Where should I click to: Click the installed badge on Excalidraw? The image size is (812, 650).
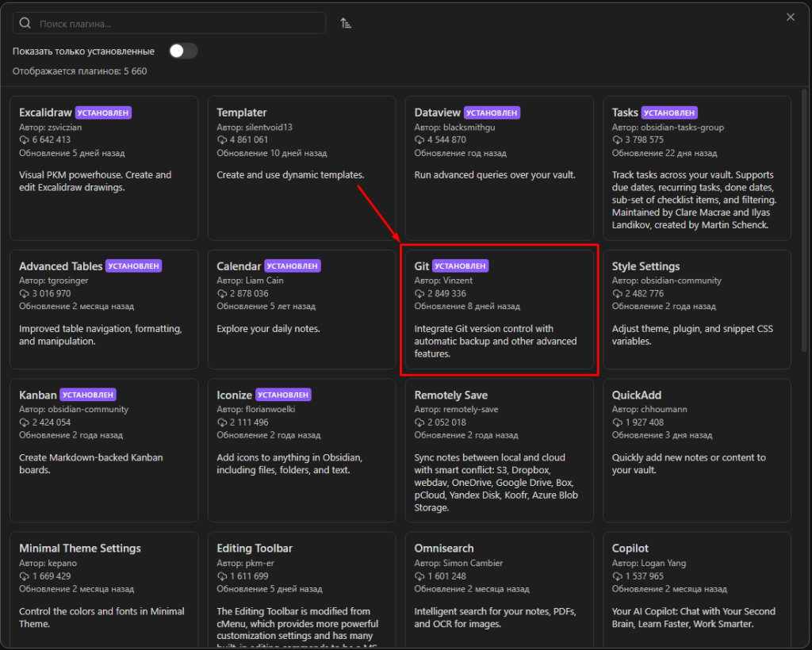103,113
